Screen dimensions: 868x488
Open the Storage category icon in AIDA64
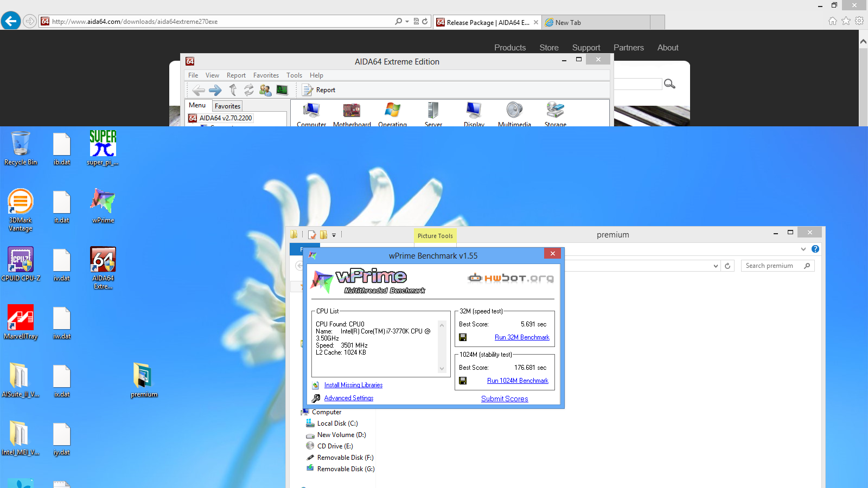556,115
